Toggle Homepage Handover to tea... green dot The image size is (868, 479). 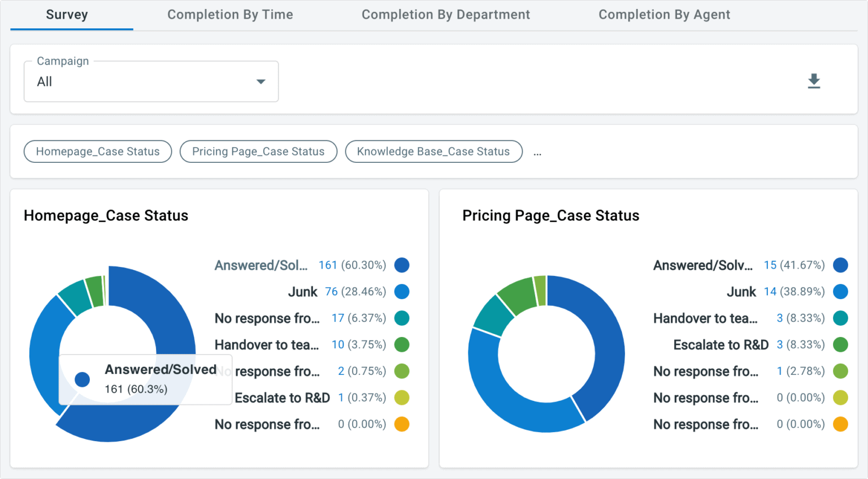point(402,344)
